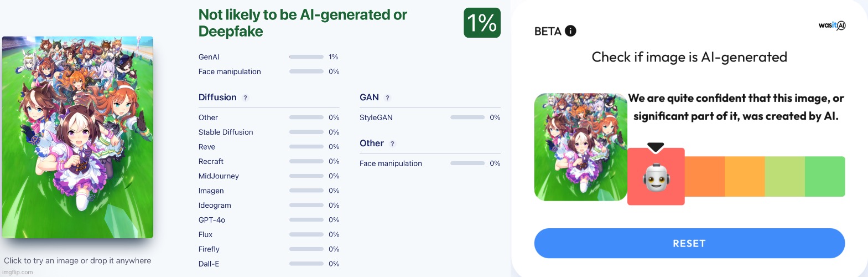The image size is (868, 277).
Task: Click the wasitAI image thumbnail
Action: point(581,147)
